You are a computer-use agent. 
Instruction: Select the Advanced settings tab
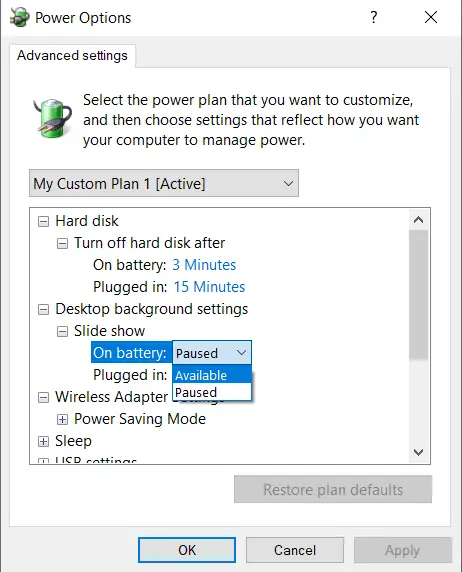72,55
